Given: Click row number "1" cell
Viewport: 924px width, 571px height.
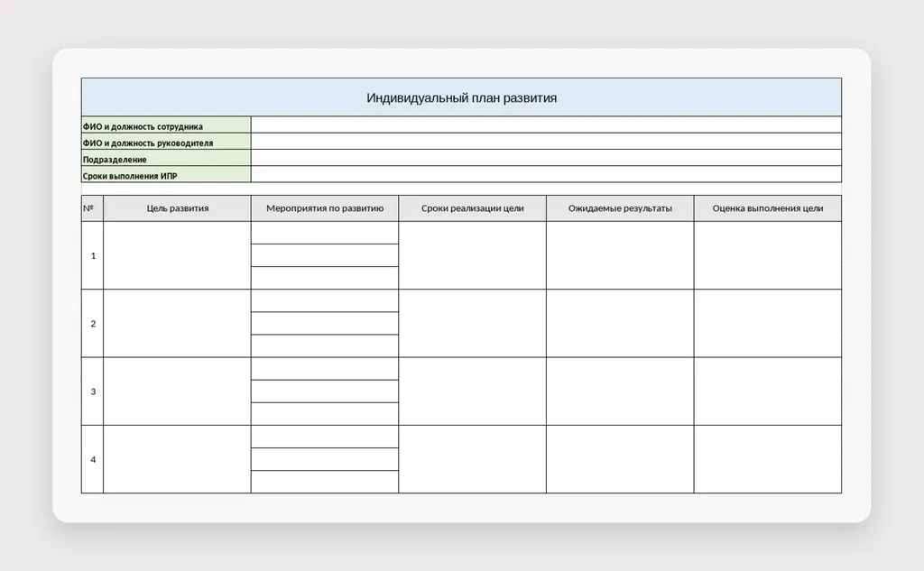Looking at the screenshot, I should (x=93, y=255).
